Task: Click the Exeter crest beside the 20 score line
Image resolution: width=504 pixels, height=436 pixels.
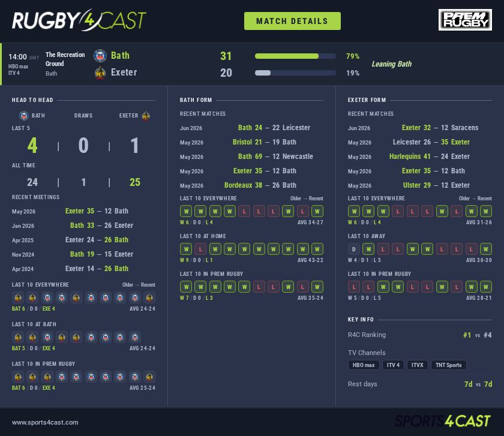Action: (x=100, y=73)
